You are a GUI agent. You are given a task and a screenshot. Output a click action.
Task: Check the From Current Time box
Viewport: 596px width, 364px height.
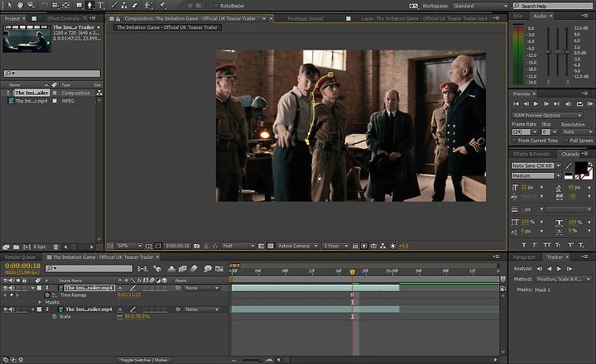point(514,141)
